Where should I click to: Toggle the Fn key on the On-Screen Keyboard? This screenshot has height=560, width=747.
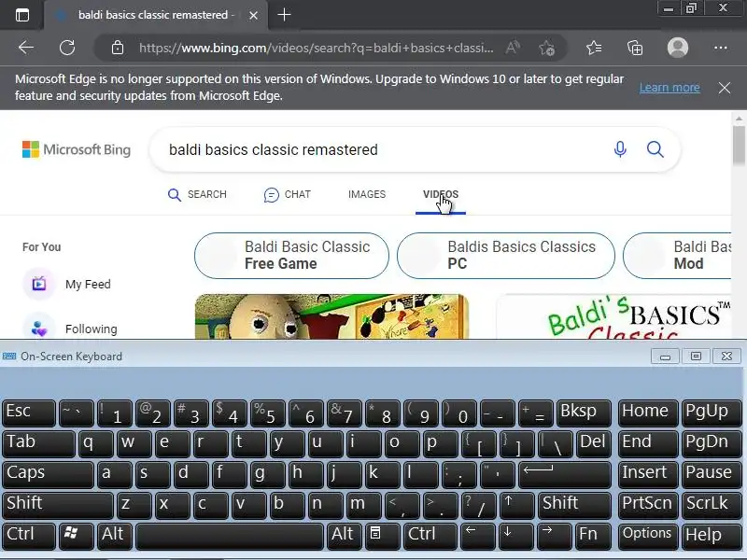[593, 536]
